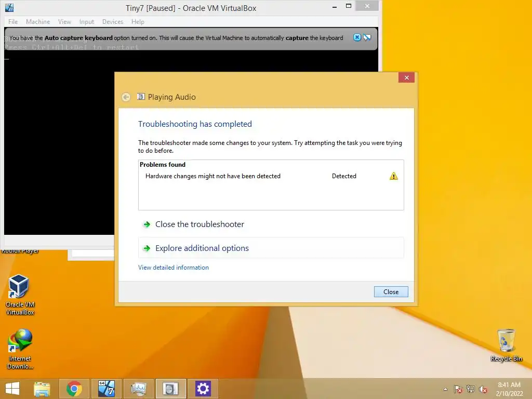Click Explore additional options
Viewport: 532px width, 399px height.
point(271,248)
